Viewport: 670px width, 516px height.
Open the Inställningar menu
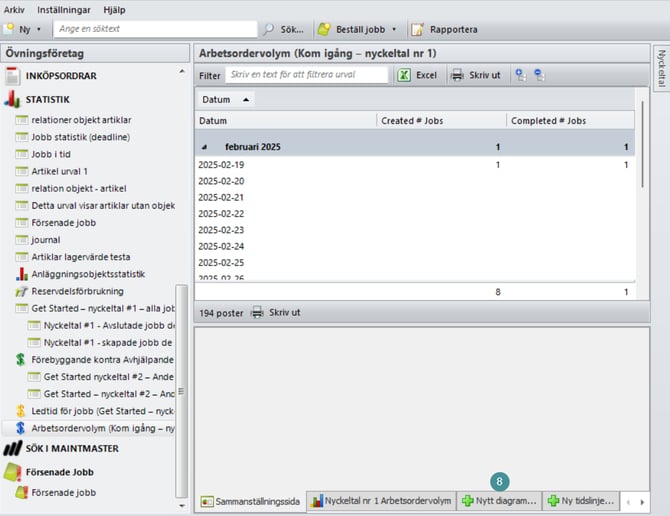tap(62, 9)
